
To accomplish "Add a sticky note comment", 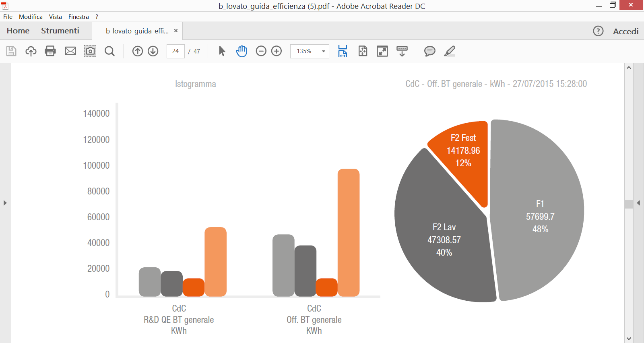I will 430,51.
